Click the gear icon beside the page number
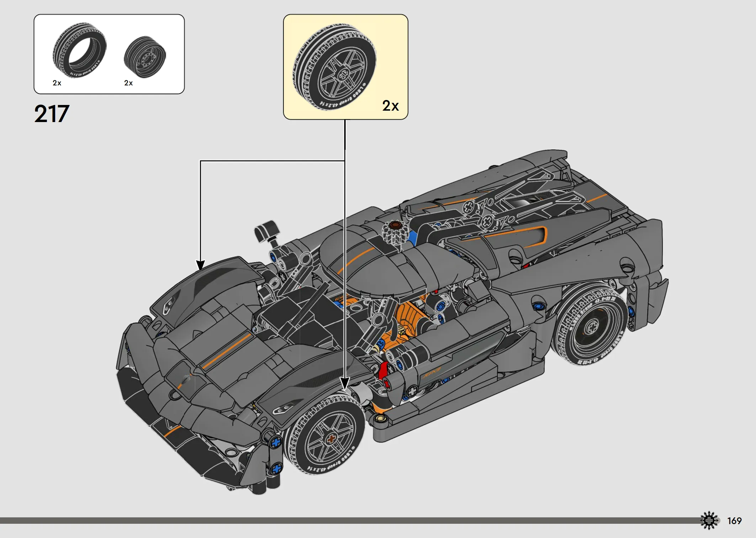The height and width of the screenshot is (538, 756). (709, 521)
